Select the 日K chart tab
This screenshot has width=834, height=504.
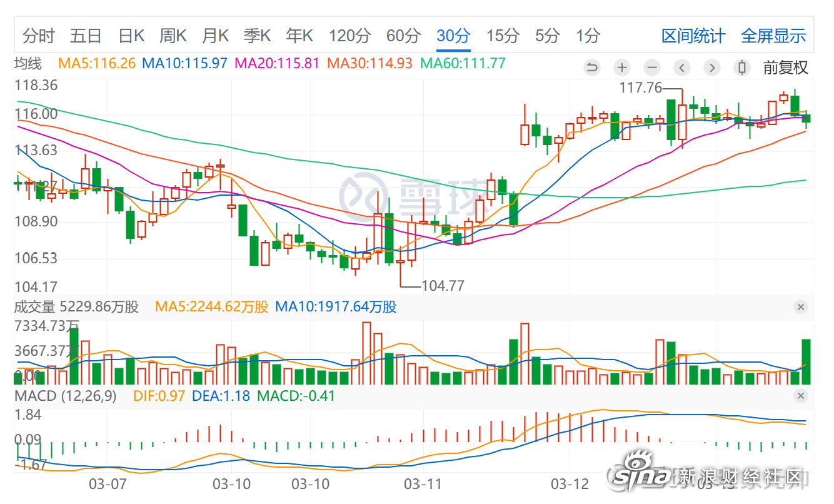(x=131, y=36)
